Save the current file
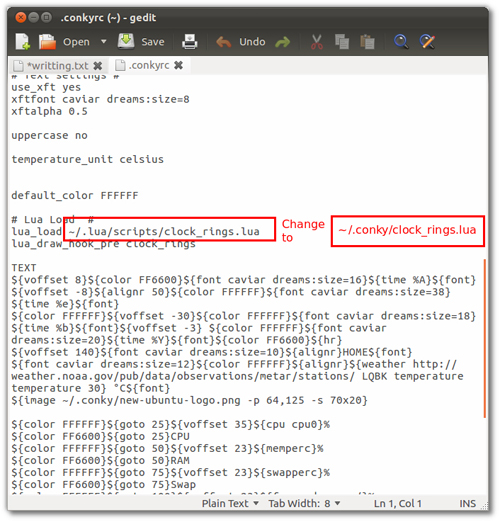 click(x=141, y=42)
